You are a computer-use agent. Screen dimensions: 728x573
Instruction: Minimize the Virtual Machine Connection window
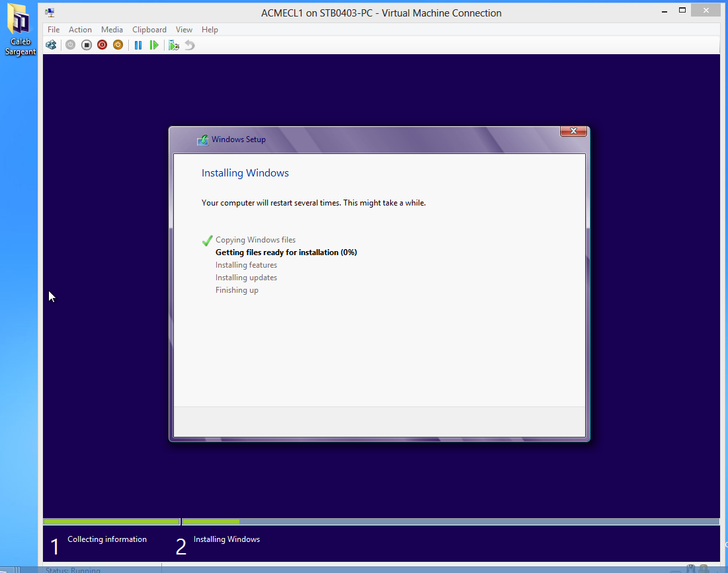click(x=665, y=11)
